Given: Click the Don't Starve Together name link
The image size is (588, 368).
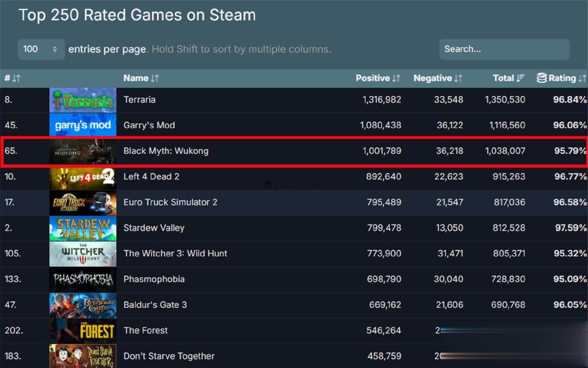Looking at the screenshot, I should coord(169,356).
